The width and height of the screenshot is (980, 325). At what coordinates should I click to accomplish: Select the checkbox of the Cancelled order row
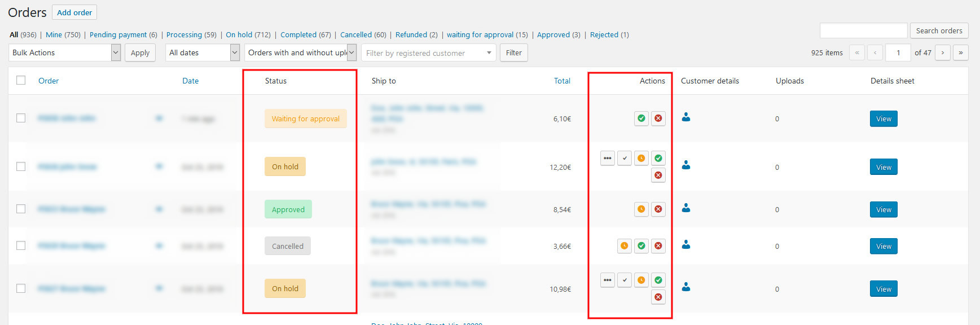(x=21, y=245)
